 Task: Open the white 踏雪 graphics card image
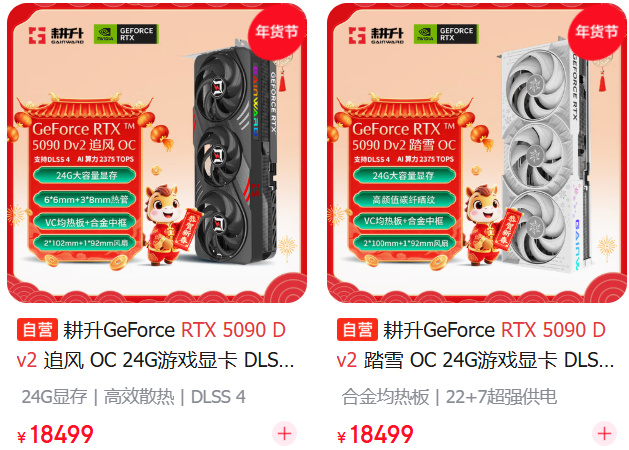coord(477,153)
